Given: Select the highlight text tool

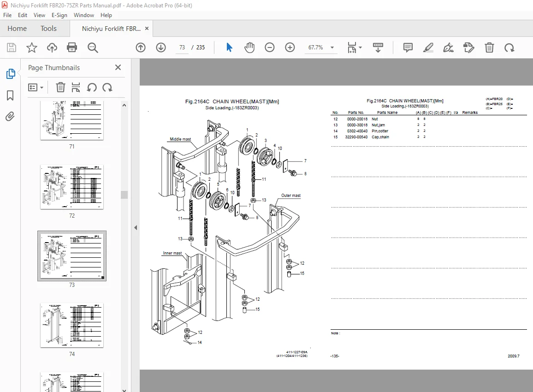Looking at the screenshot, I should point(428,48).
